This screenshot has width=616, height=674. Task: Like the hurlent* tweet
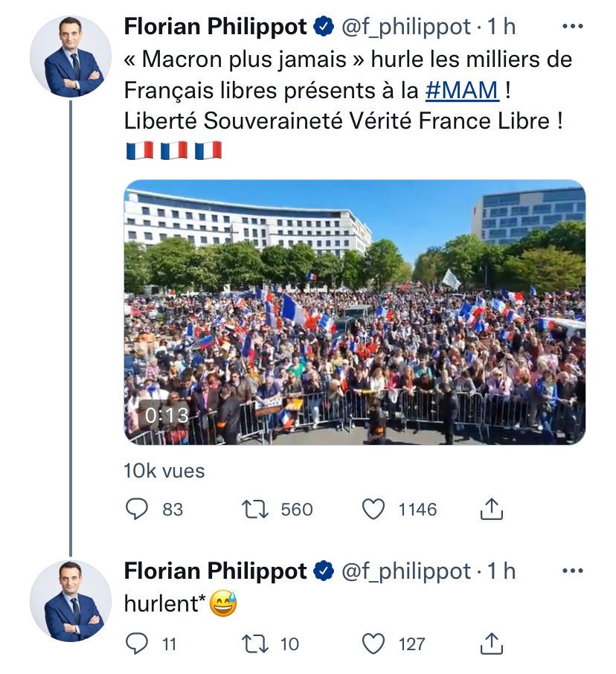click(x=373, y=643)
